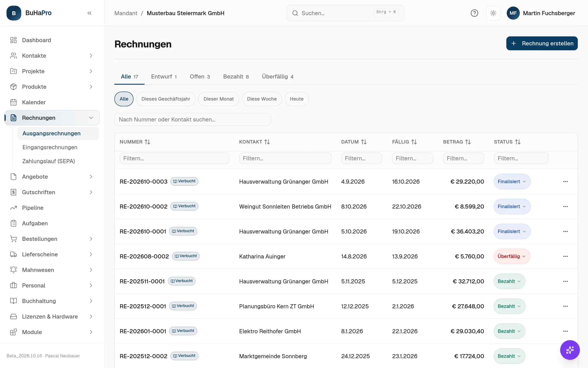This screenshot has width=588, height=368.
Task: Click the Dashboard grid icon in sidebar
Action: click(13, 40)
